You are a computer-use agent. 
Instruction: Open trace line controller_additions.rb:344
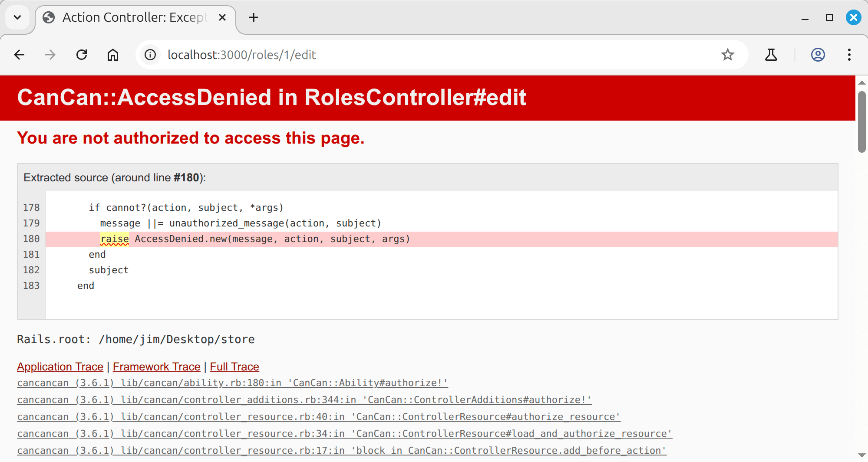pyautogui.click(x=304, y=400)
